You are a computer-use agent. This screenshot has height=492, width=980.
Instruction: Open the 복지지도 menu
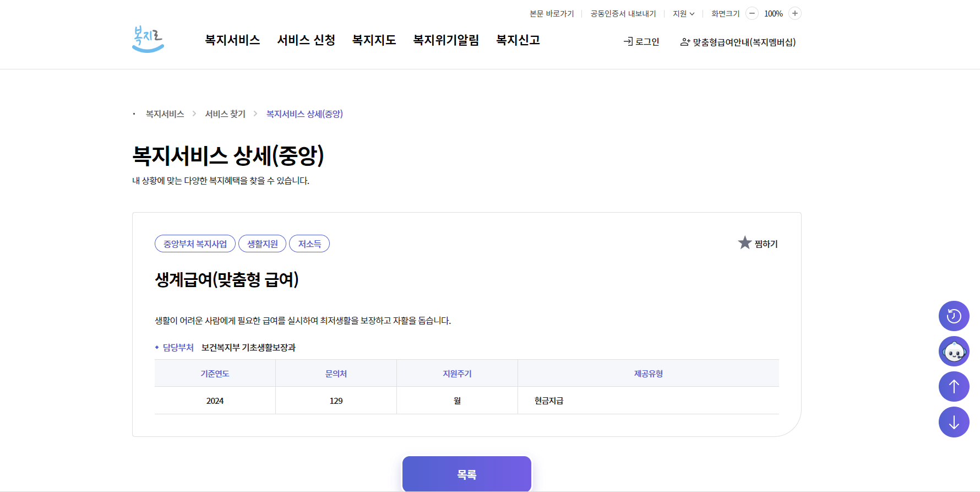click(374, 40)
